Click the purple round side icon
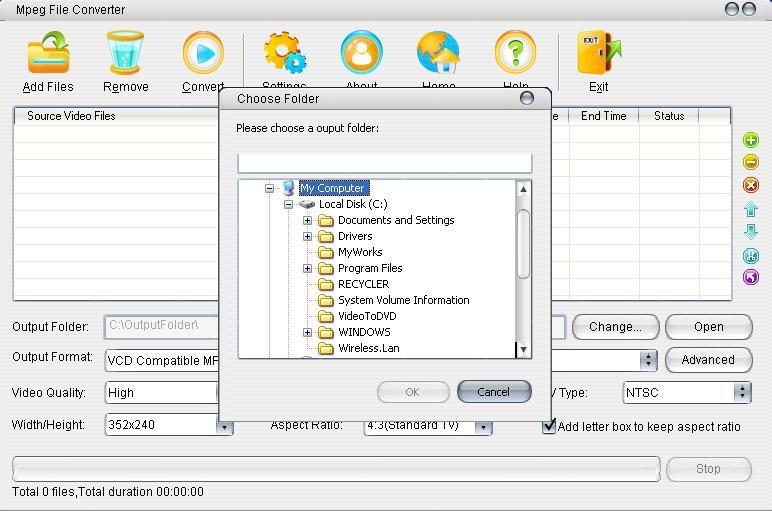The image size is (772, 511). tap(750, 277)
